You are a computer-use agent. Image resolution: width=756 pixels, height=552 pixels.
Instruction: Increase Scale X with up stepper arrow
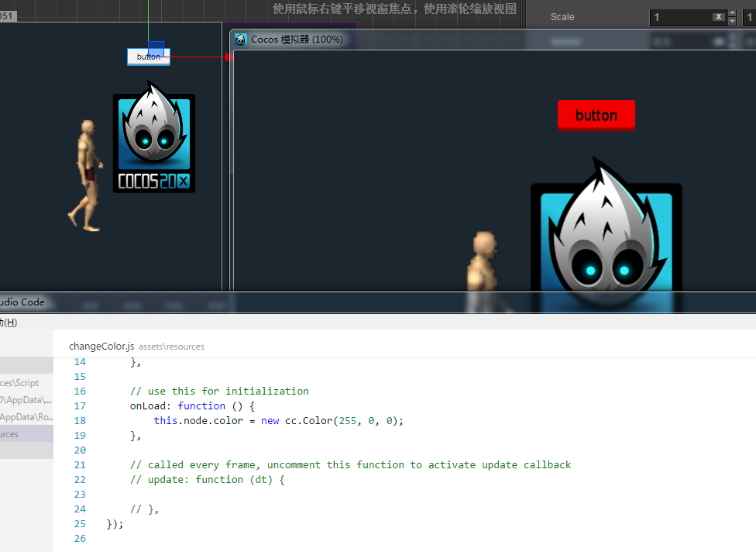coord(732,13)
